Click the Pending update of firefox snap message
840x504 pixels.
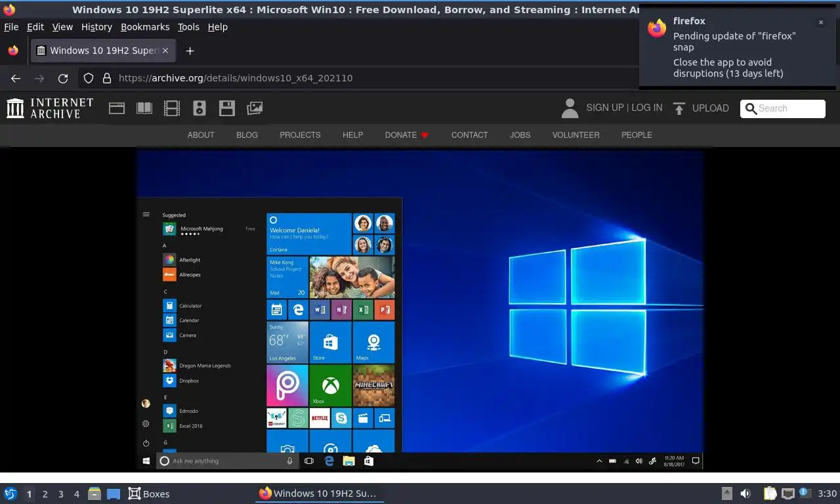(734, 41)
